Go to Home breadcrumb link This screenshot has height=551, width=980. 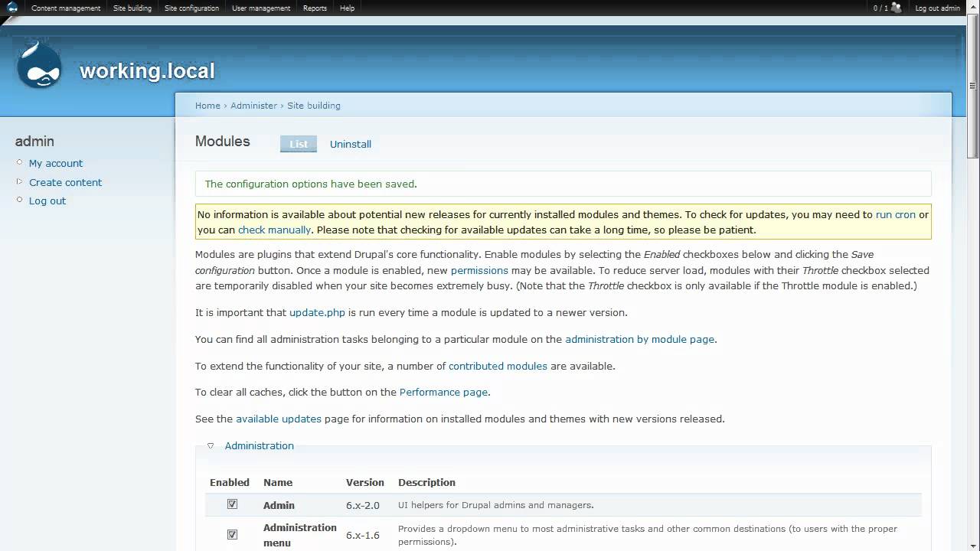[207, 106]
